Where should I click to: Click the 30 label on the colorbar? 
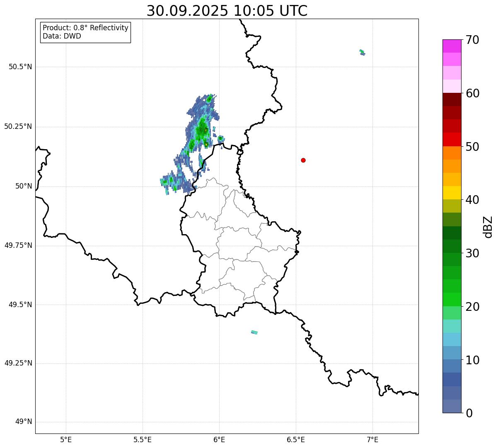click(x=472, y=253)
